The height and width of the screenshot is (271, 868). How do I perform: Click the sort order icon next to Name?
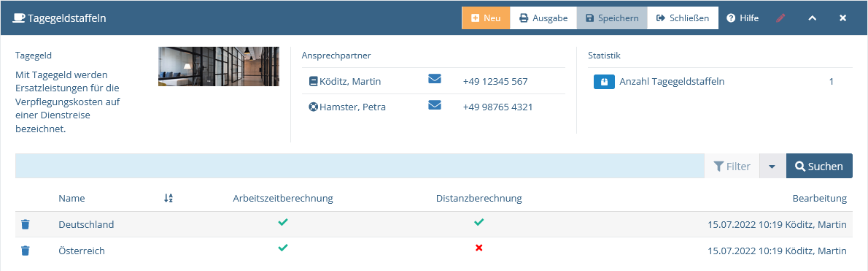[168, 198]
